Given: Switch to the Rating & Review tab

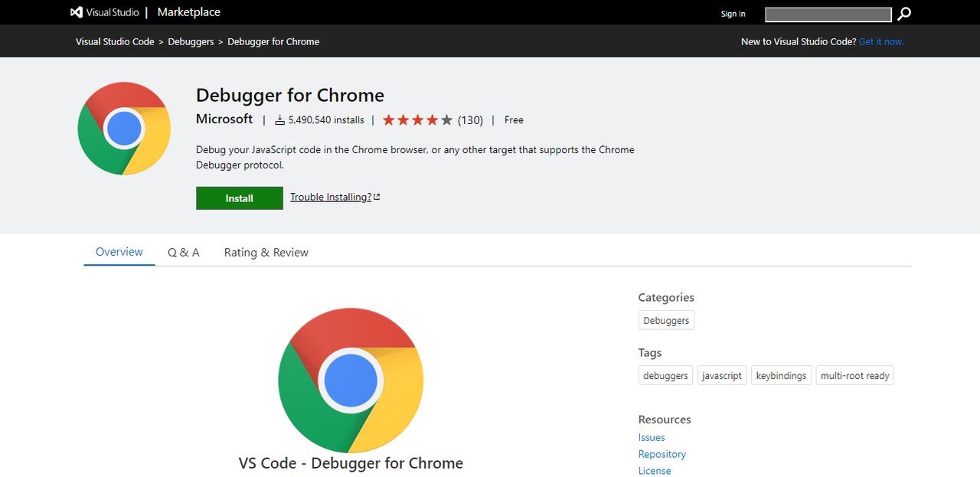Looking at the screenshot, I should point(266,252).
